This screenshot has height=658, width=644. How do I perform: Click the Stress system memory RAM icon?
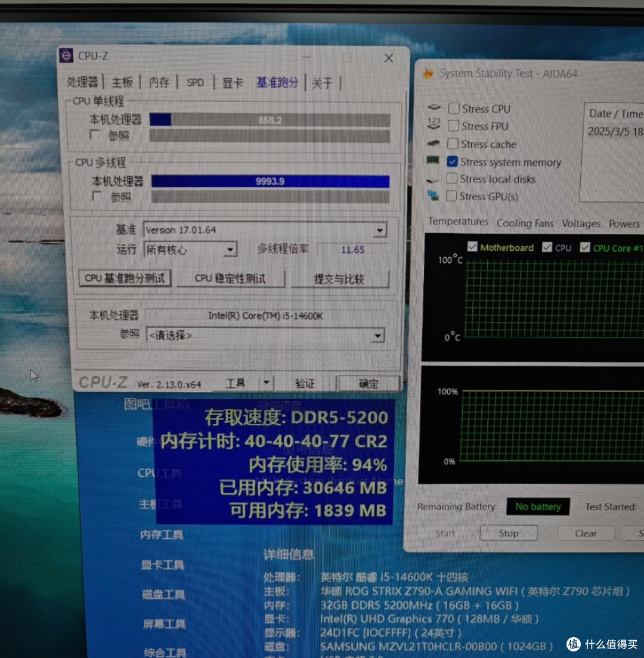tap(432, 160)
